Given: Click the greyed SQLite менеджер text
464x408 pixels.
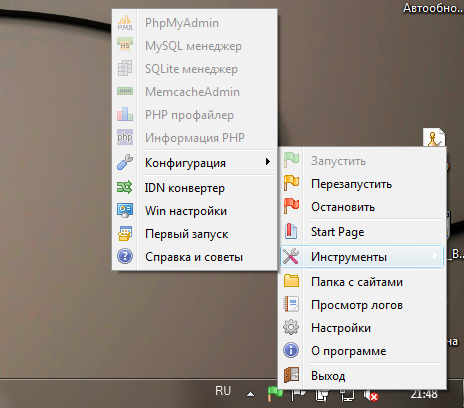Looking at the screenshot, I should [191, 69].
